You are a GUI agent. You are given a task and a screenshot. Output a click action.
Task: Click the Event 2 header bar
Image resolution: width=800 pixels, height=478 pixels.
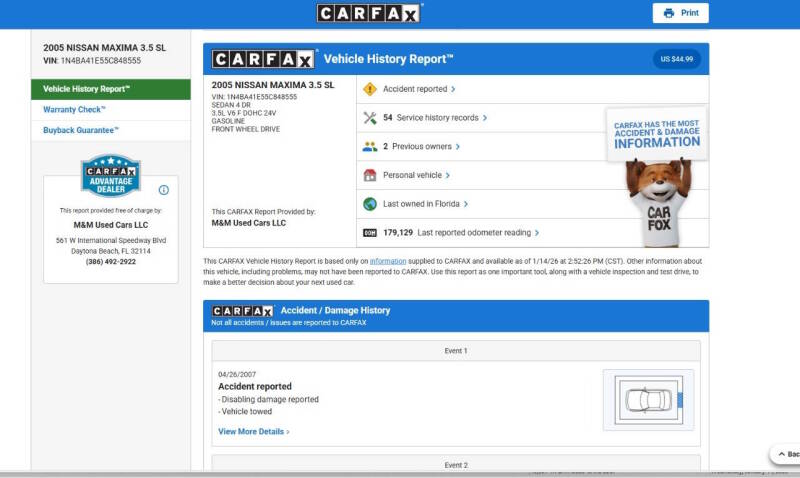coord(456,464)
